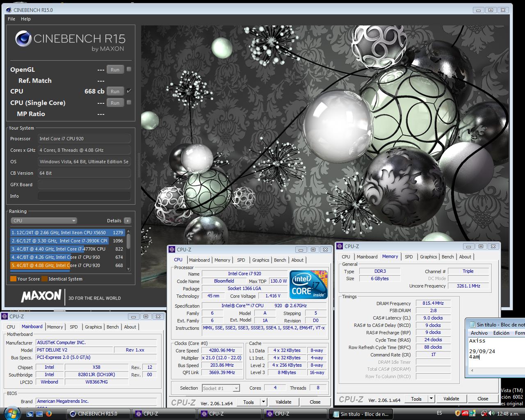Viewport: 525px width, 420px height.
Task: Click the ES language indicator on taskbar
Action: coord(439,413)
